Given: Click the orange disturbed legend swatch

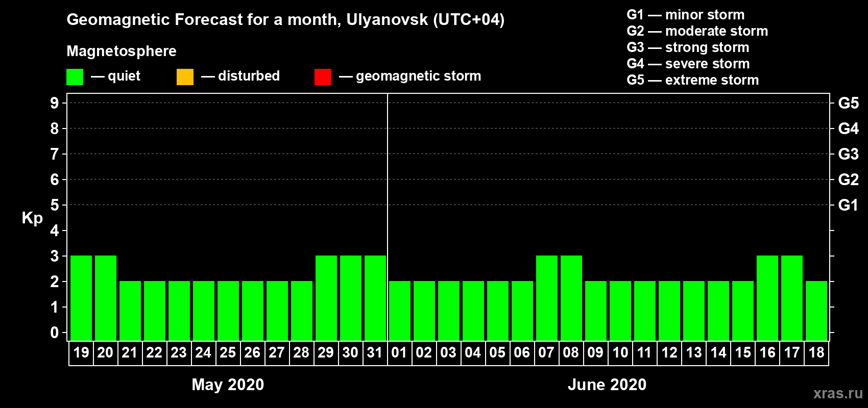Looking at the screenshot, I should [x=185, y=77].
